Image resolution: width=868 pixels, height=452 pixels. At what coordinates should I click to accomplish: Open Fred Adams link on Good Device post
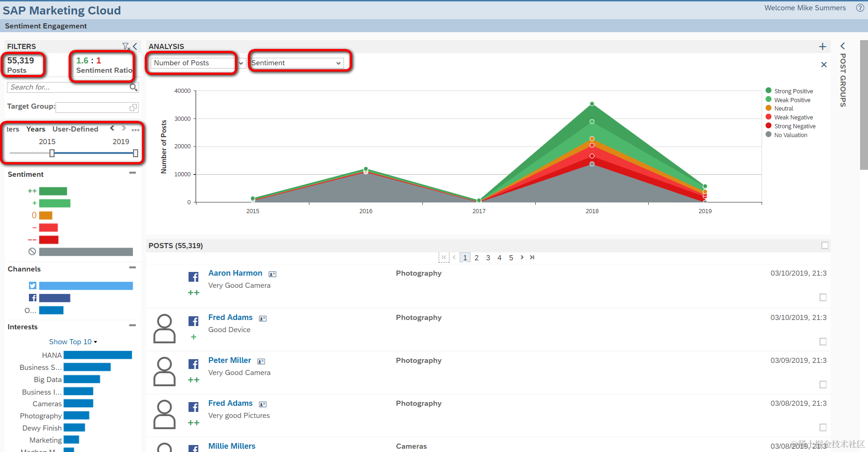tap(231, 318)
